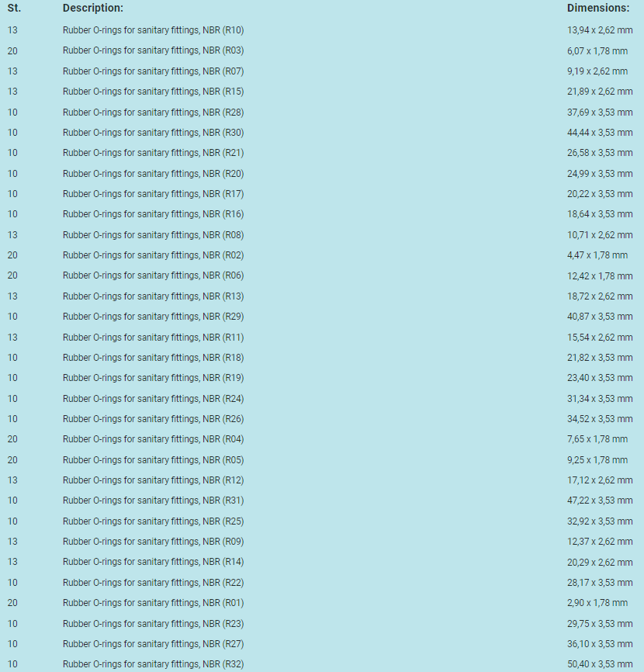Select the R24 O-ring description
Image resolution: width=644 pixels, height=672 pixels.
coord(153,399)
